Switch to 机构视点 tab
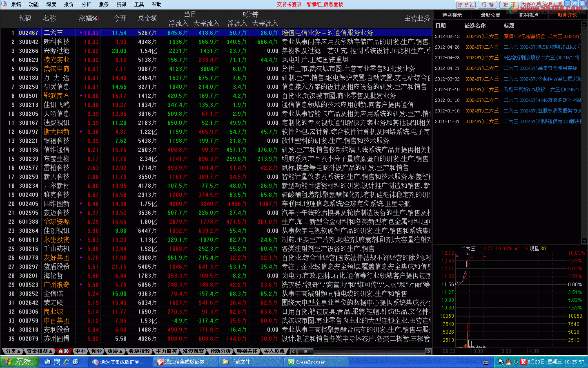Screen dimensions: 588x368 tap(529, 15)
